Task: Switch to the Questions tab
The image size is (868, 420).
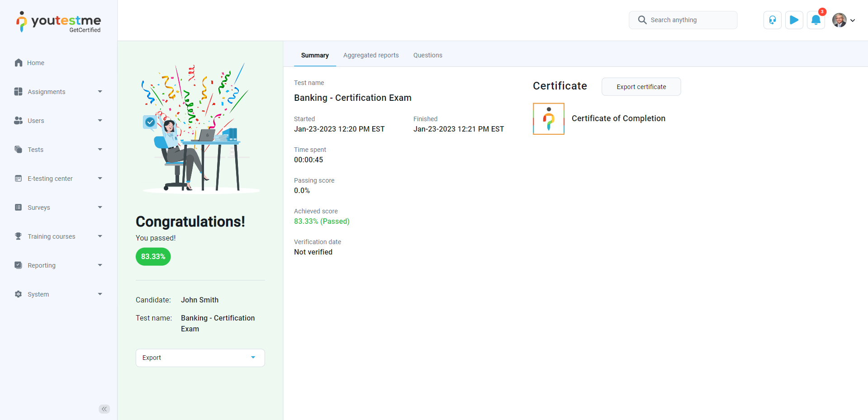Action: pyautogui.click(x=427, y=55)
